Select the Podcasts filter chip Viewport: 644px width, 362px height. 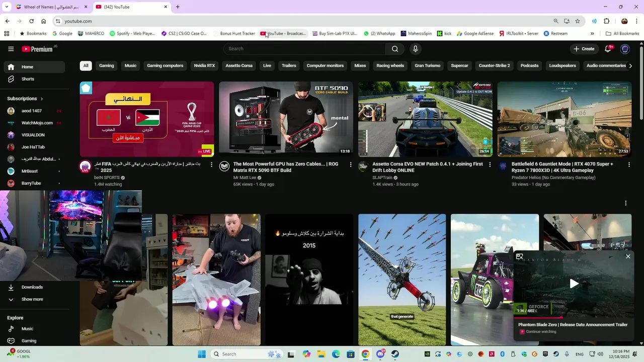(529, 65)
